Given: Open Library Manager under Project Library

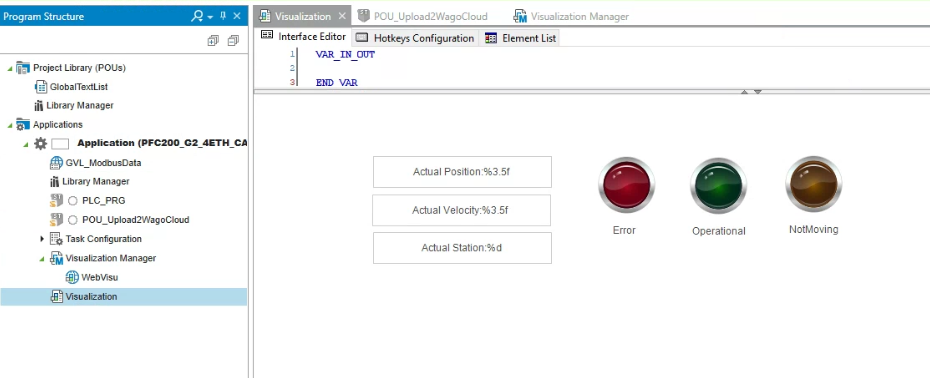Looking at the screenshot, I should coord(79,106).
